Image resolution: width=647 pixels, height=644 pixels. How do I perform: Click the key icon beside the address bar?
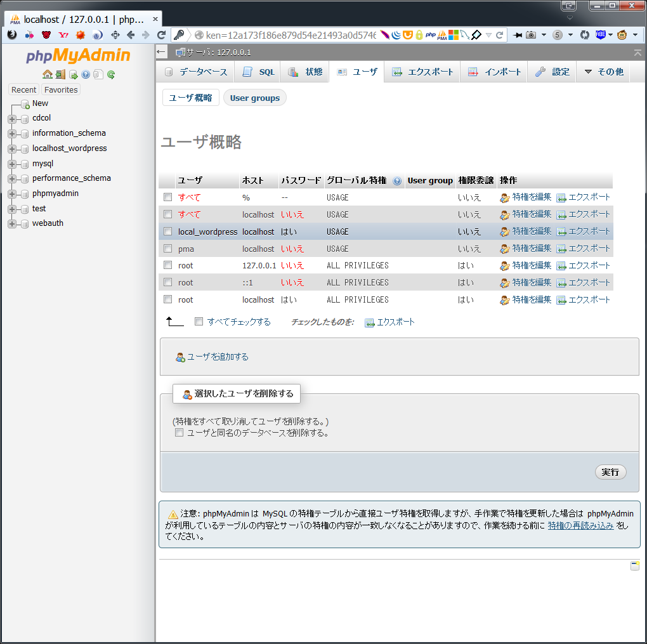click(x=179, y=35)
